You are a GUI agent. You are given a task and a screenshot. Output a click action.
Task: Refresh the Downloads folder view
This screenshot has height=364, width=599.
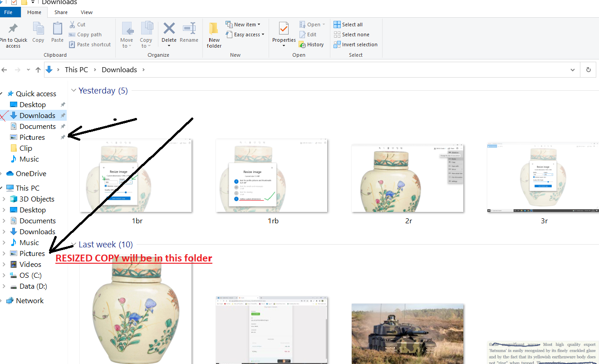[x=589, y=70]
